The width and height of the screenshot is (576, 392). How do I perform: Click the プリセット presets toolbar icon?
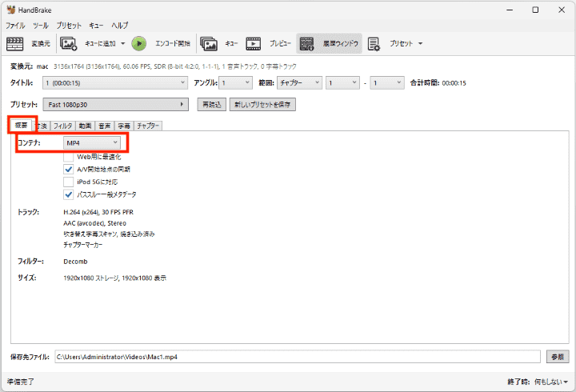click(374, 43)
